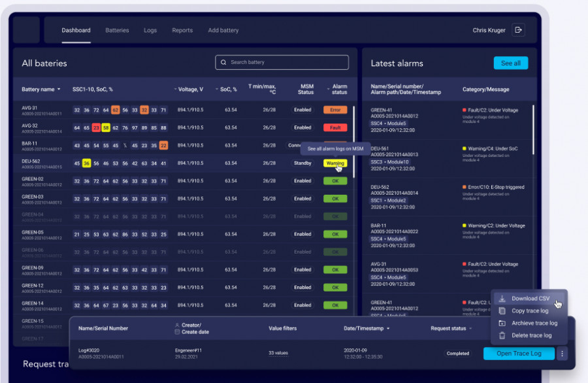This screenshot has width=588, height=383.
Task: Click the Archieve trace log folder icon
Action: 502,323
